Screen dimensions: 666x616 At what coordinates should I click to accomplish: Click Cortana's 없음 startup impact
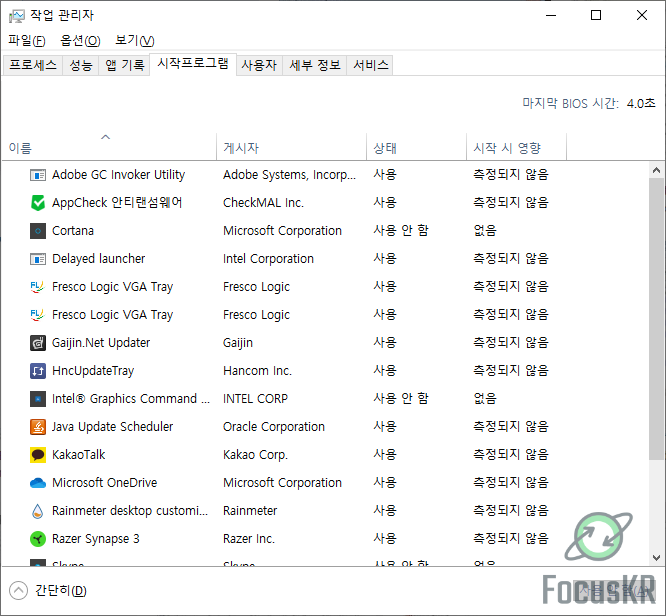coord(485,230)
